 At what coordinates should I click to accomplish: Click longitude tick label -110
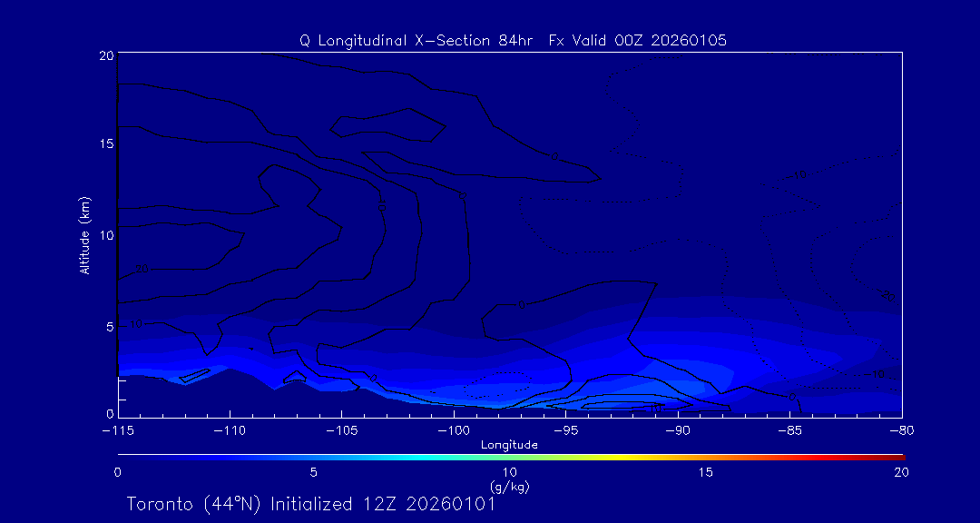click(230, 431)
